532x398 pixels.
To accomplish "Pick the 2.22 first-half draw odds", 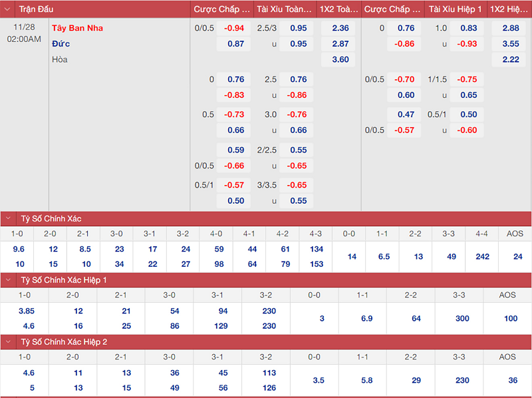I will tap(510, 60).
